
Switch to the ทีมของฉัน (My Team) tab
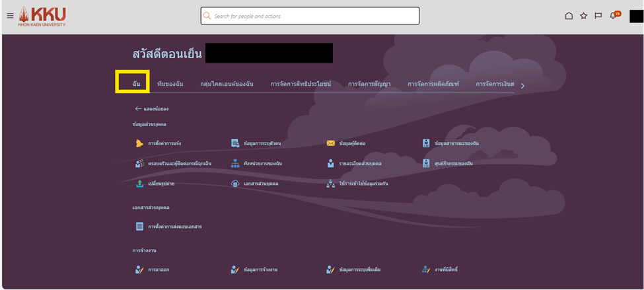coord(170,84)
